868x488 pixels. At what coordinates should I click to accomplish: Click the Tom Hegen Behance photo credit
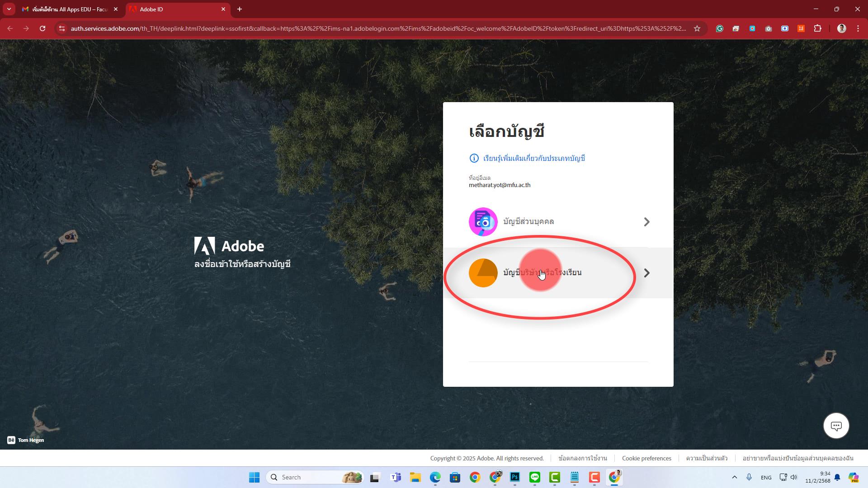pos(26,440)
